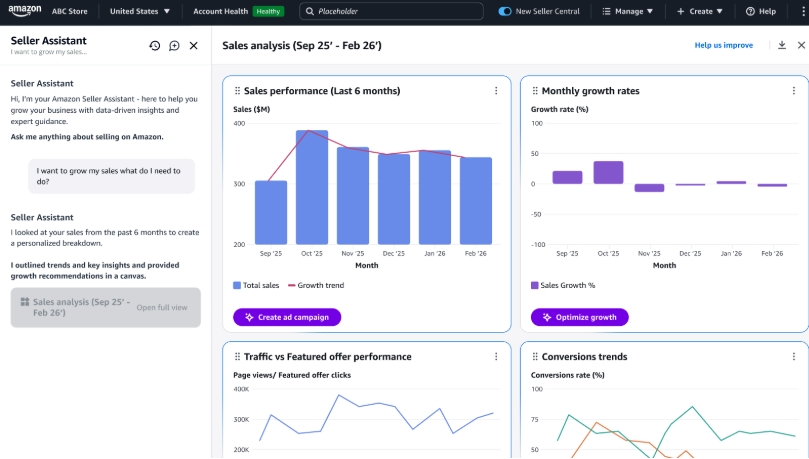Click the Amazon logo in the header
Viewport: 809px width, 459px height.
(24, 11)
